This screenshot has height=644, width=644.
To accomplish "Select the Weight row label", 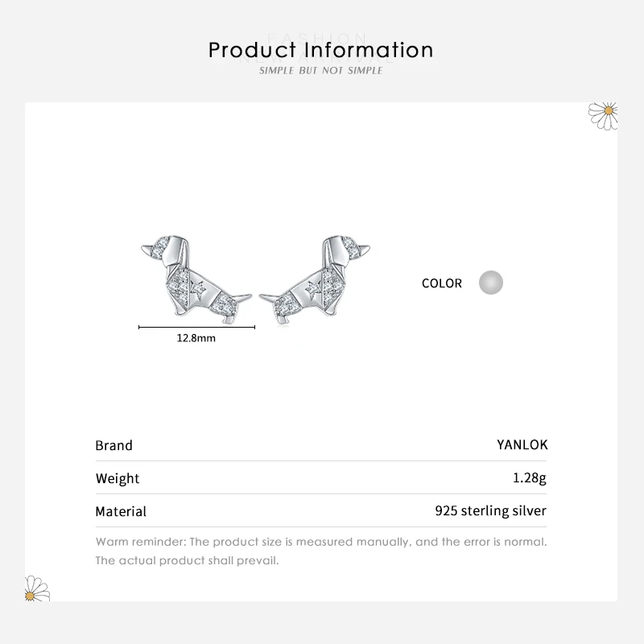I will [118, 478].
